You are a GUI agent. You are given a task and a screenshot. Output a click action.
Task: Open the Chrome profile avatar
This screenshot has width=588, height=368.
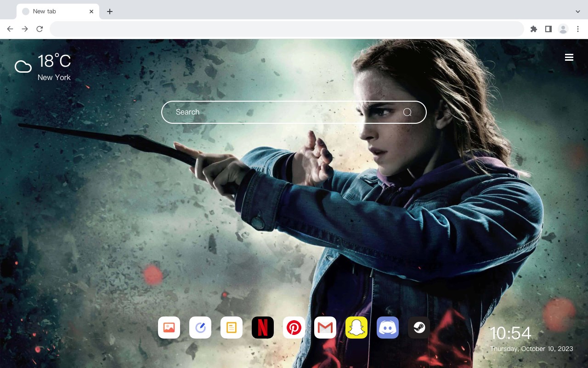tap(563, 29)
